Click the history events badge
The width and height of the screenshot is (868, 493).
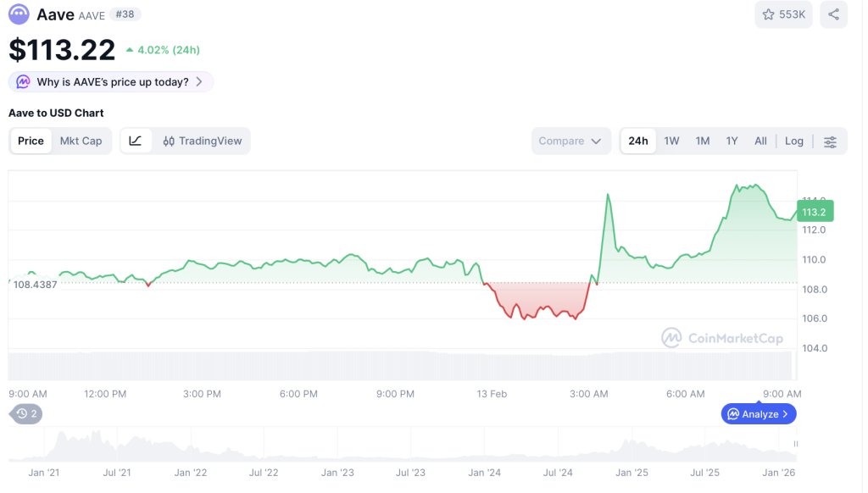[x=26, y=413]
